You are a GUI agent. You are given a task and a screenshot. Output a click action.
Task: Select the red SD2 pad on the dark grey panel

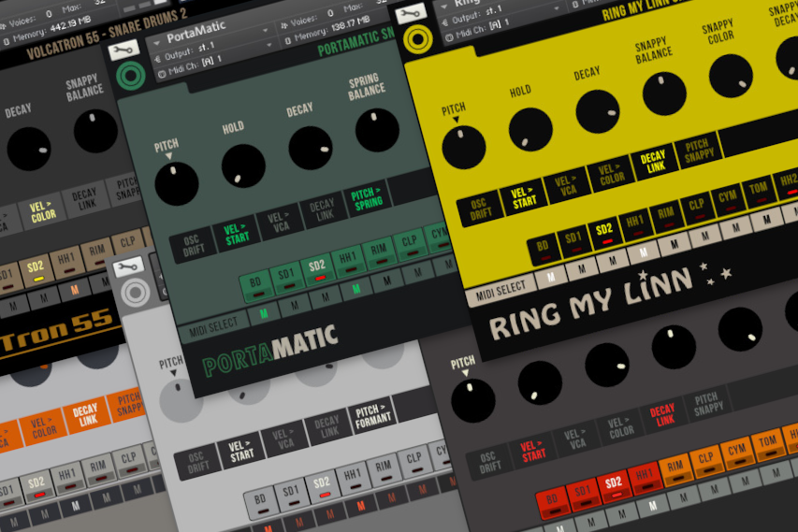614,485
